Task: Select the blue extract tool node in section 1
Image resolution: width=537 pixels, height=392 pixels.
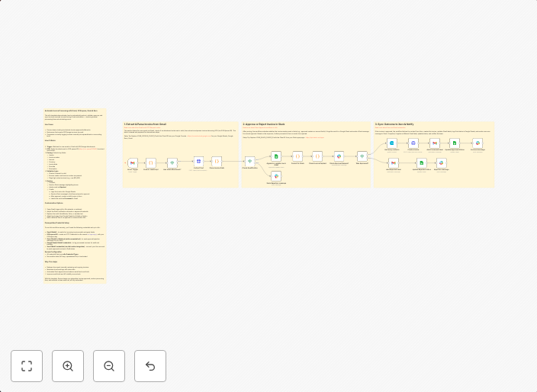Action: click(198, 162)
